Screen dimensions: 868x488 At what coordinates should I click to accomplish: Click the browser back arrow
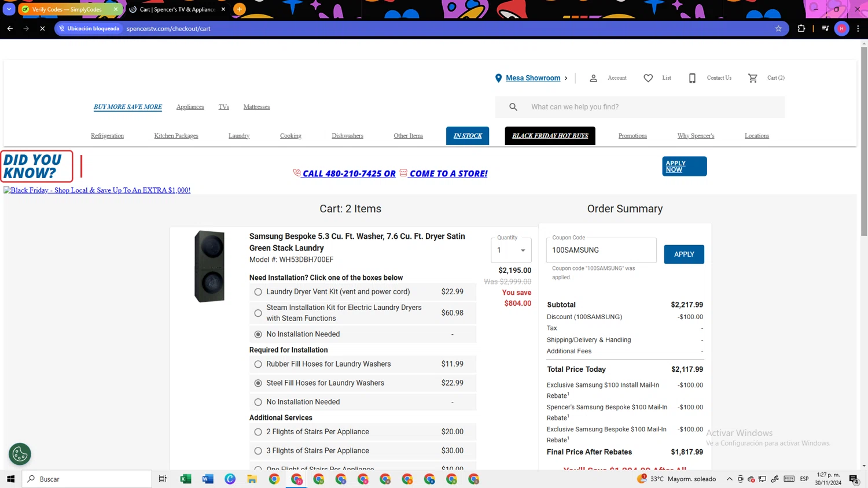click(10, 28)
